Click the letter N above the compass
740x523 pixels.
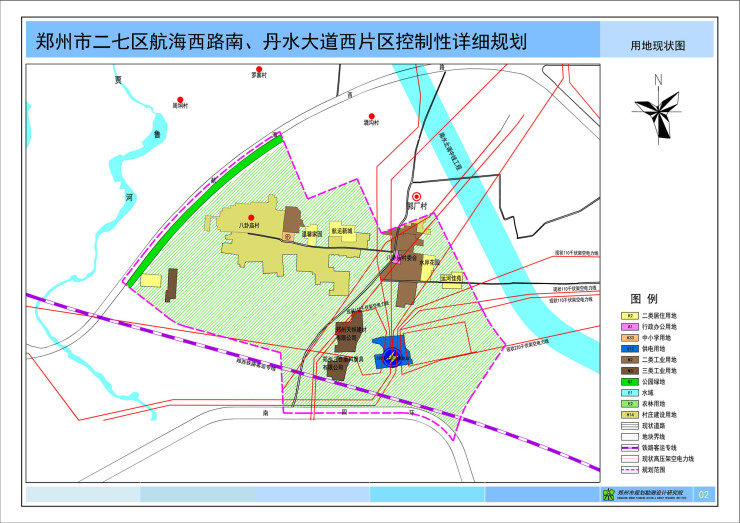click(658, 80)
